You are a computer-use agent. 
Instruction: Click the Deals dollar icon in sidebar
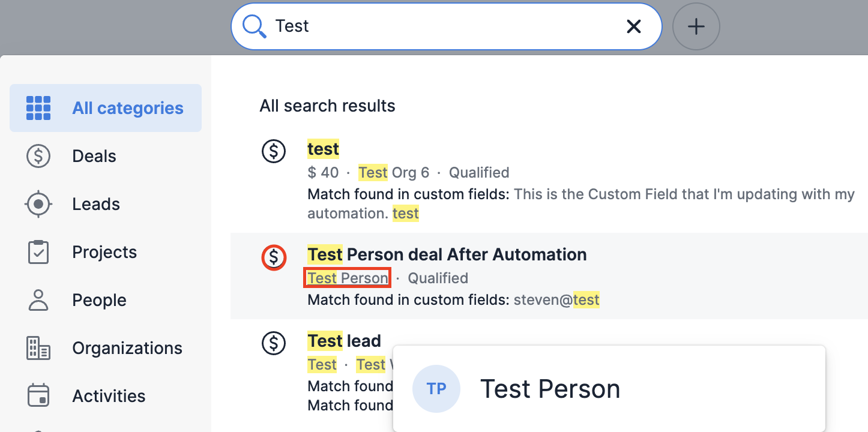coord(38,156)
